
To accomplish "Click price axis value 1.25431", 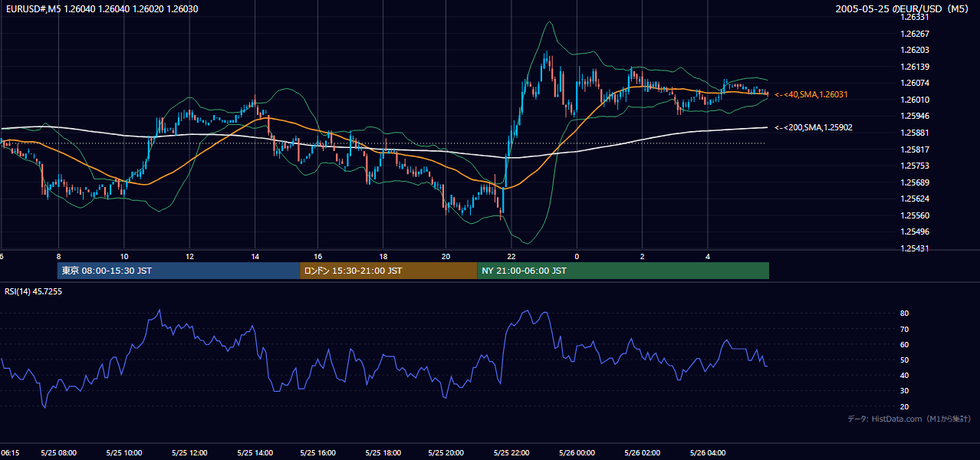I will pyautogui.click(x=914, y=248).
